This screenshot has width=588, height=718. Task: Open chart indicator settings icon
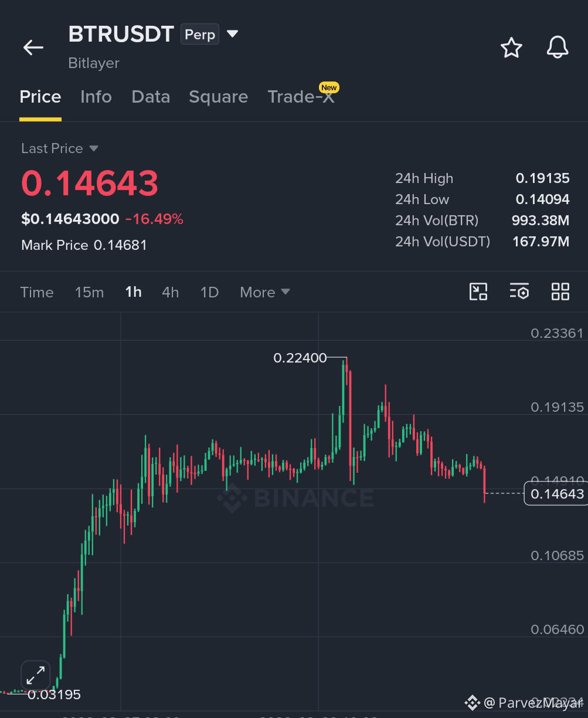pos(519,292)
